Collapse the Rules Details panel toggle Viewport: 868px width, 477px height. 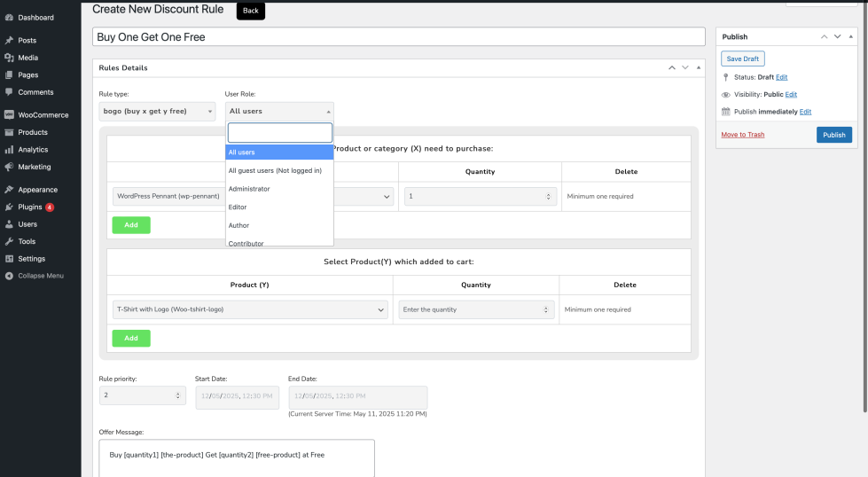coord(699,68)
